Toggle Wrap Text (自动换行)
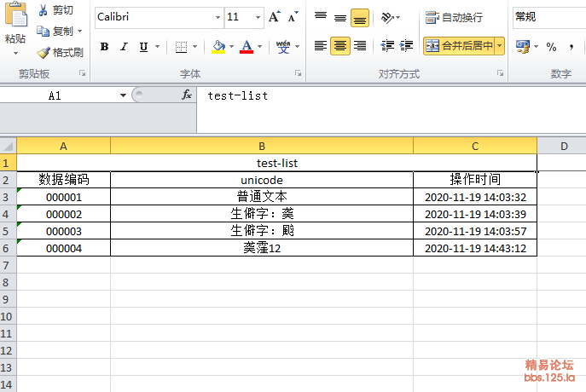The width and height of the screenshot is (586, 392). 454,17
